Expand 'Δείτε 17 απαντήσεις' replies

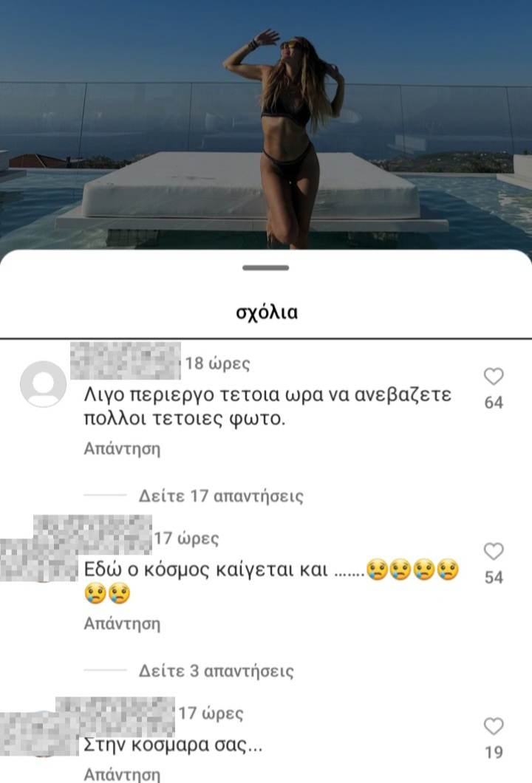[221, 496]
